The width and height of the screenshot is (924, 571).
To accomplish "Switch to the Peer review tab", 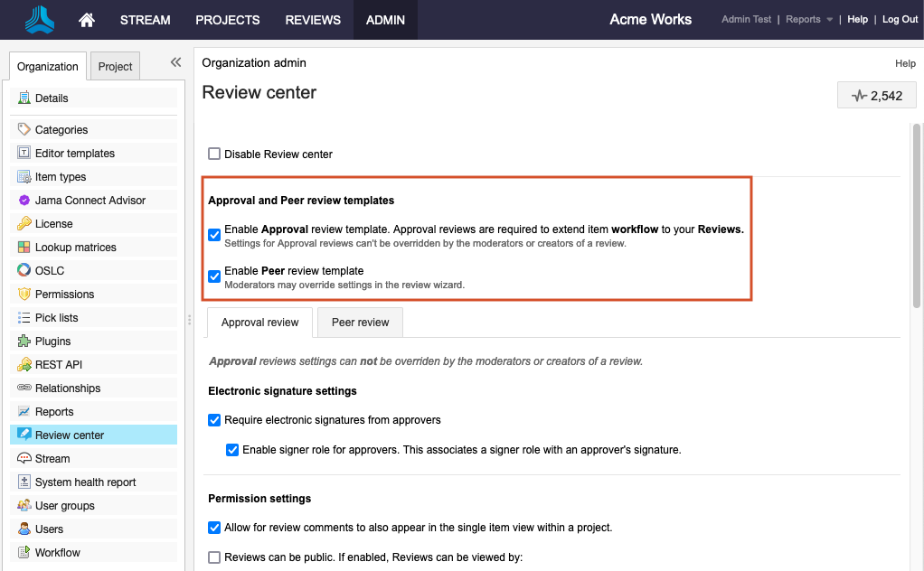I will coord(360,323).
